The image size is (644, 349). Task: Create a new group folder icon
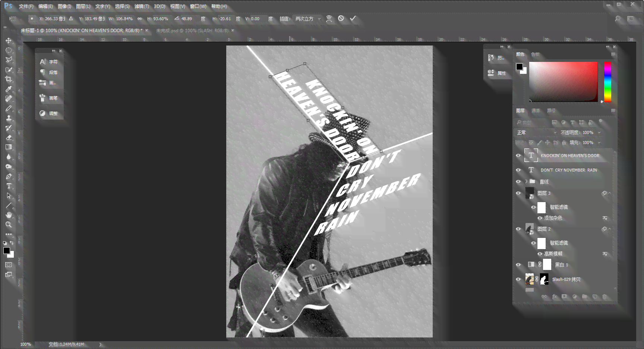[585, 297]
